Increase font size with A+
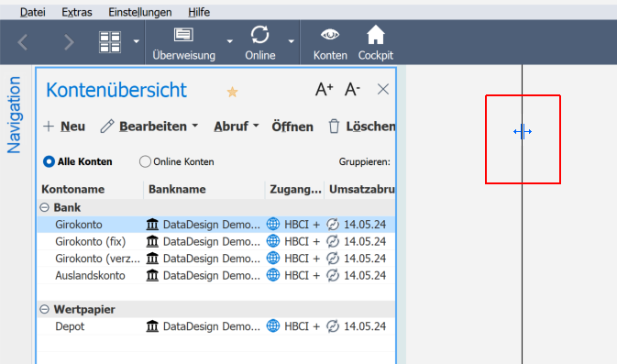 click(x=325, y=90)
